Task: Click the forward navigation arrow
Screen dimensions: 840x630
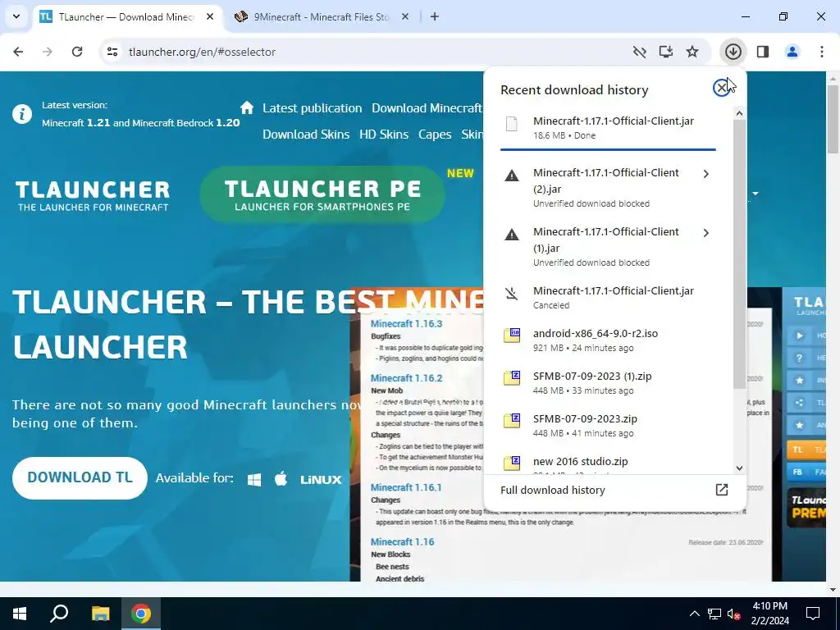Action: (48, 52)
